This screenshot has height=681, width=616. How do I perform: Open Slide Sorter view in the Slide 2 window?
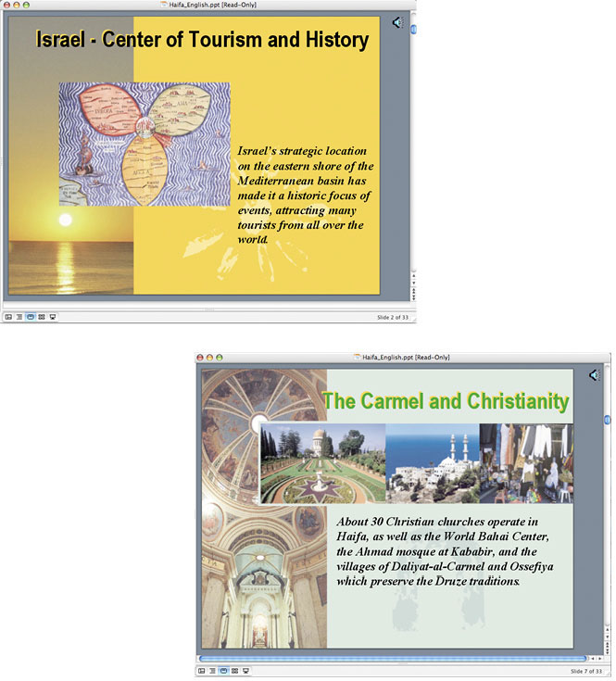click(42, 316)
